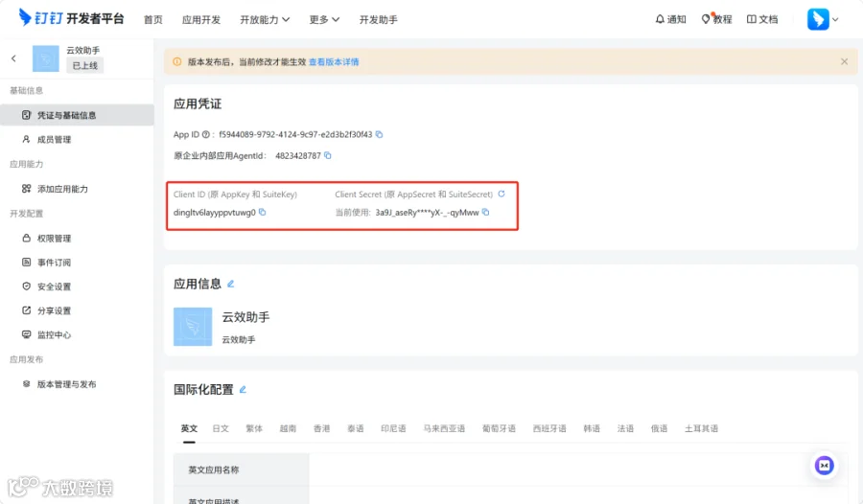Select 凭证与基础信息 in sidebar
Viewport: 863px width, 504px height.
point(77,115)
